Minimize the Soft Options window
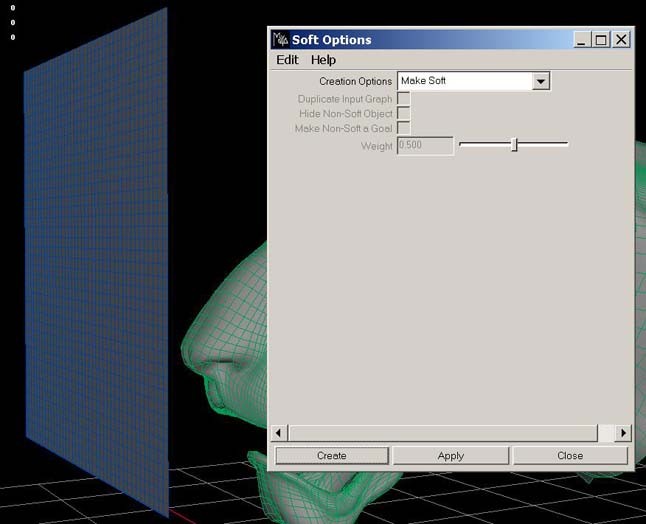This screenshot has height=524, width=646. [x=581, y=40]
